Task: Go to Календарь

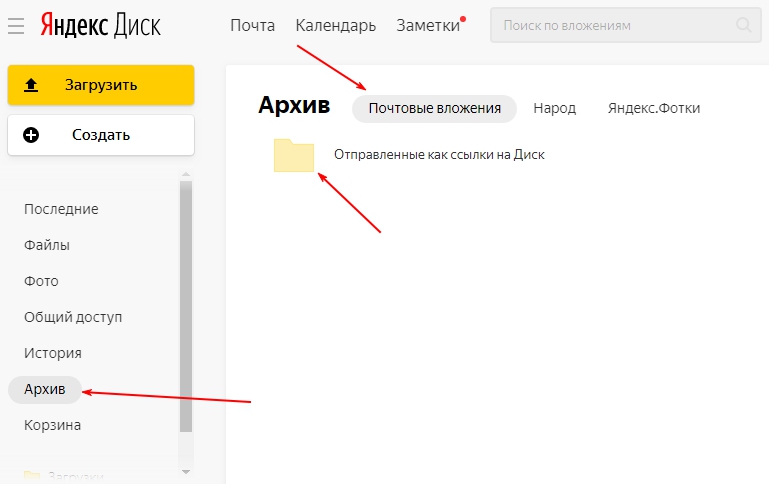Action: [335, 25]
